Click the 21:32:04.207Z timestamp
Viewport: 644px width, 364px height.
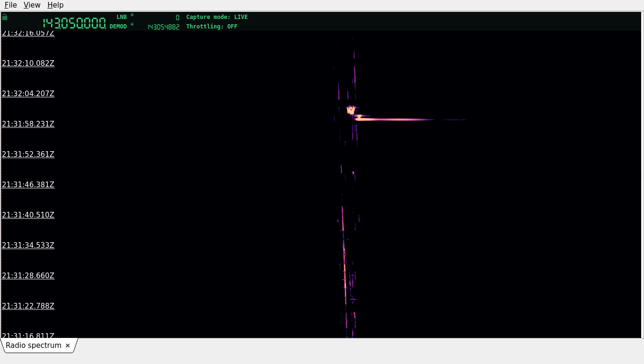coord(28,93)
